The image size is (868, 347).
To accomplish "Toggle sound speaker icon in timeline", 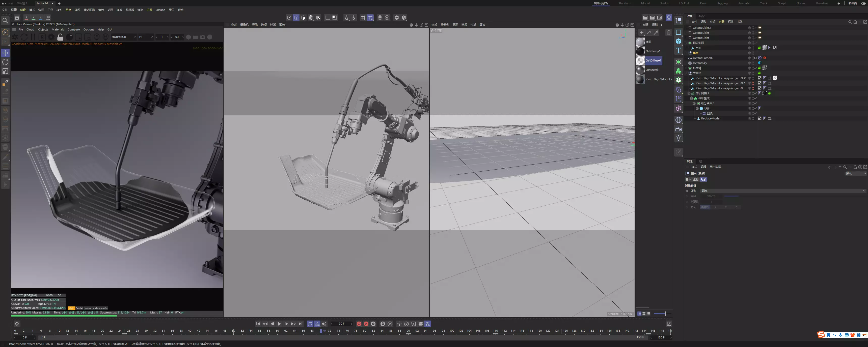I will click(x=324, y=324).
